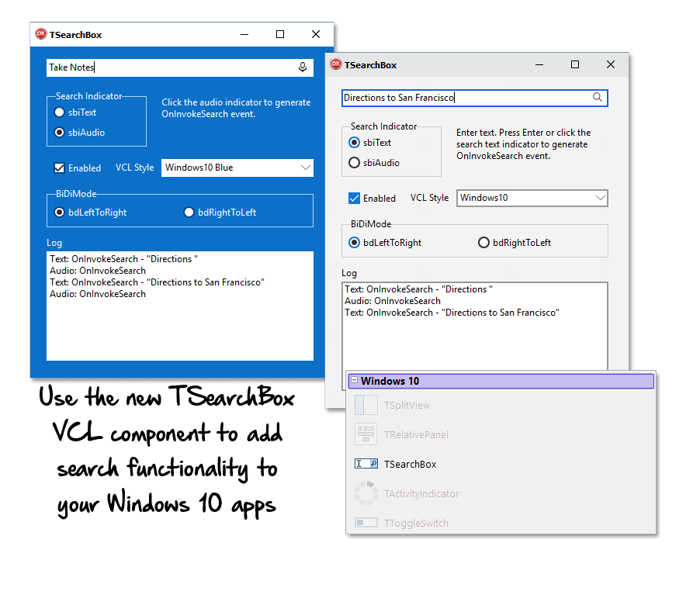
Task: Select TSearchBox label in component palette
Action: click(410, 465)
